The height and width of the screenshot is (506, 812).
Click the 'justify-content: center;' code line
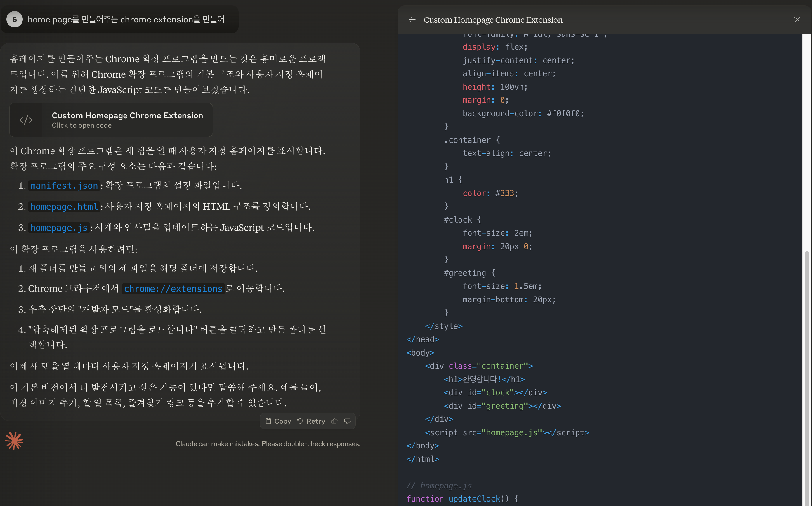(x=518, y=60)
